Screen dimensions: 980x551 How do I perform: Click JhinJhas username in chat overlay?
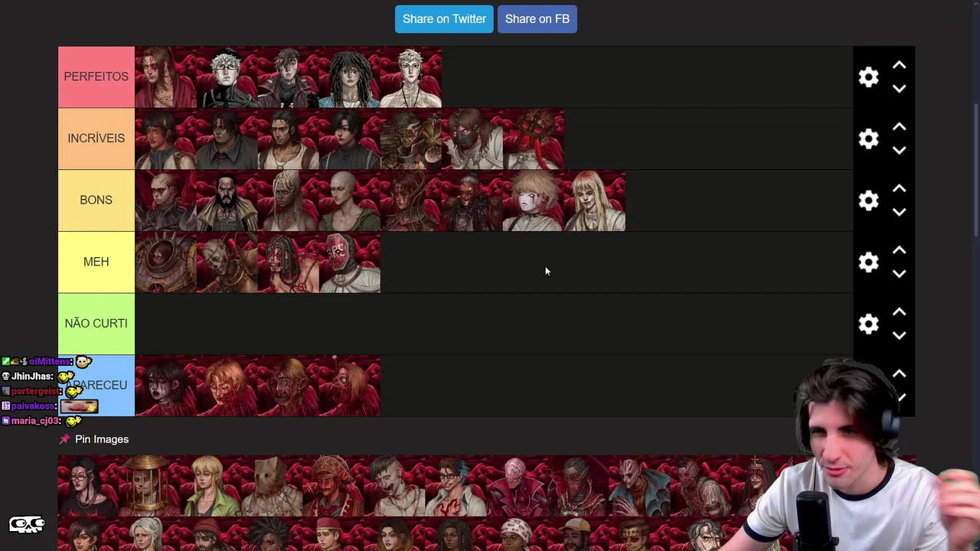(32, 377)
